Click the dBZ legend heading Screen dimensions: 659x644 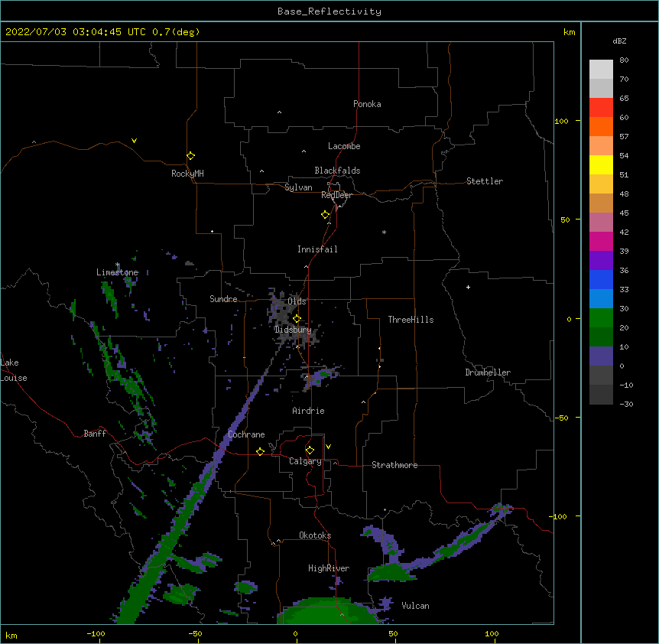619,41
